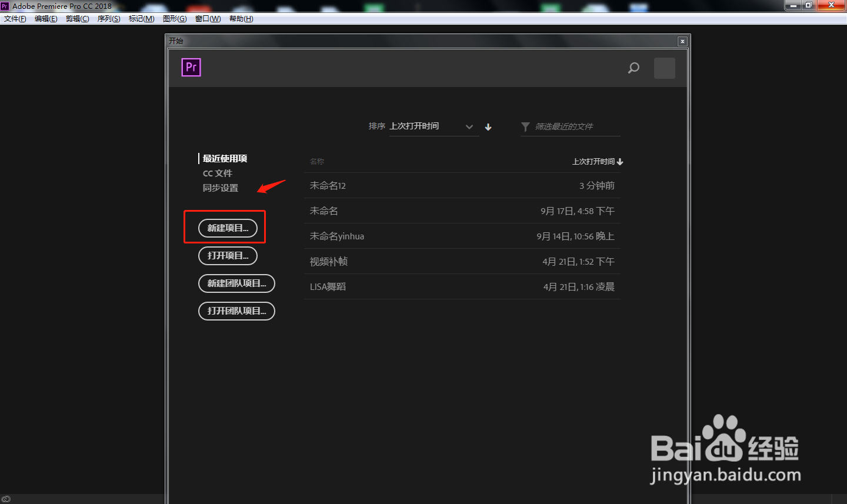Screen dimensions: 847x504
Task: Click the Creative Cloud icon in status bar
Action: [x=6, y=499]
